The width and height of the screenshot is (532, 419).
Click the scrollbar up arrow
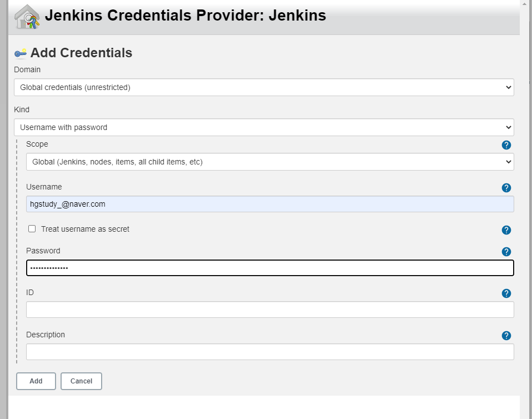[525, 3]
